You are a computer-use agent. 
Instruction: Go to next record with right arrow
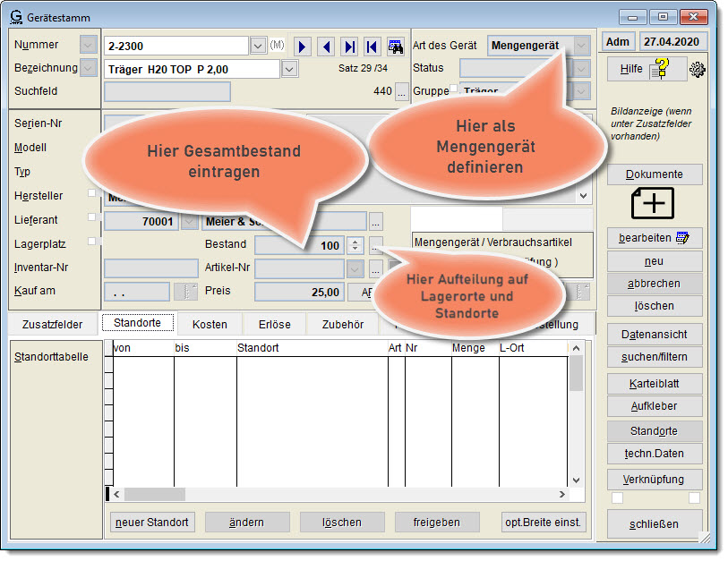[x=302, y=46]
